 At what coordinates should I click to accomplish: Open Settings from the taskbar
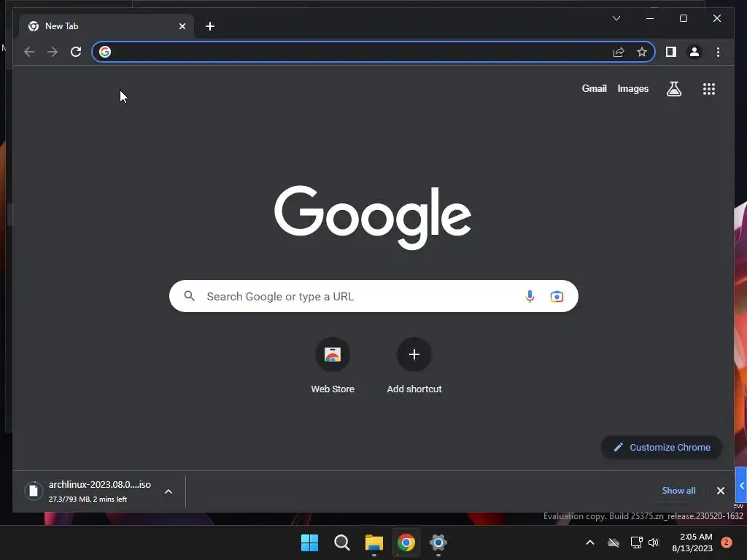coord(438,542)
